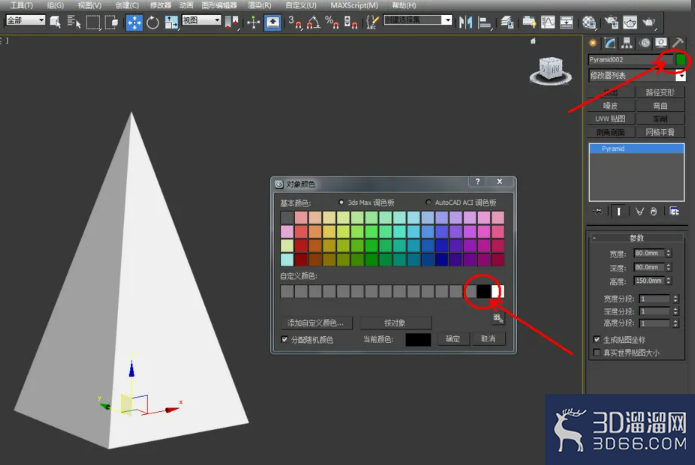The height and width of the screenshot is (465, 695).
Task: Click the height value field 150.0mm
Action: click(x=649, y=281)
